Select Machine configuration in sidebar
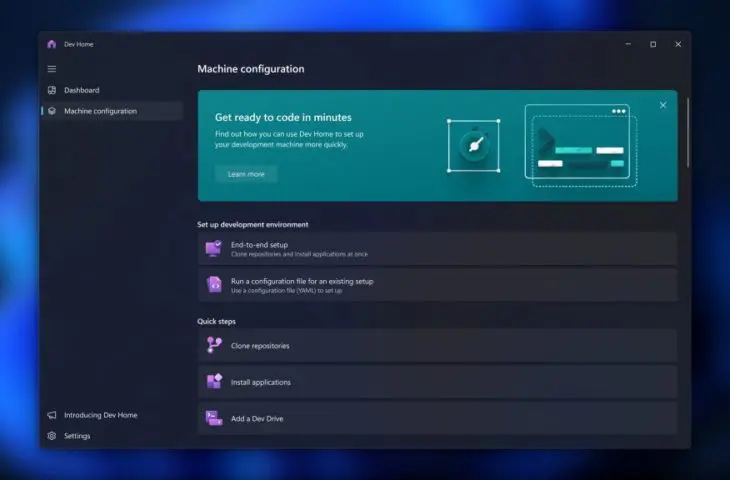730x480 pixels. click(x=112, y=111)
